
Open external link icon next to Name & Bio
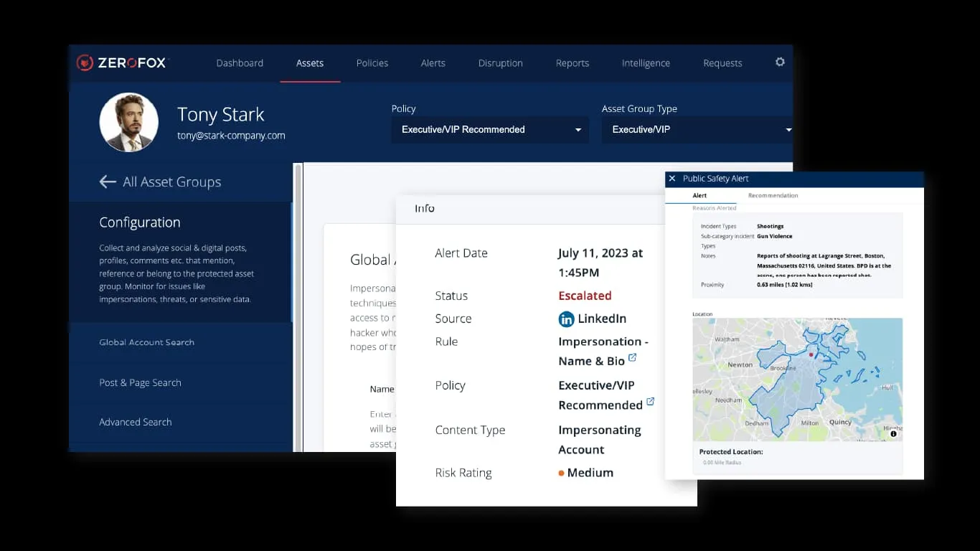coord(632,357)
